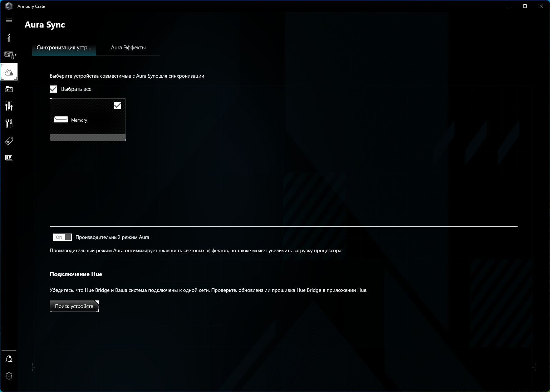Screen dimensions: 550x392
Task: Open the News sidebar icon
Action: click(x=9, y=158)
